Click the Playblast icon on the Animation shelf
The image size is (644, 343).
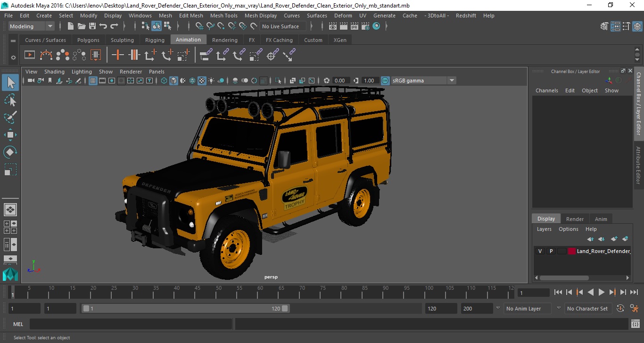tap(30, 56)
